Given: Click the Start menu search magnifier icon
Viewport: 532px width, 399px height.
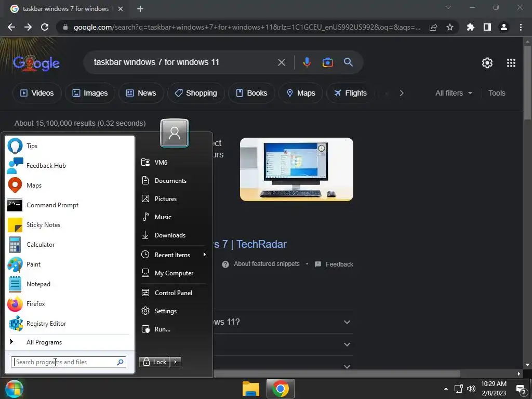Looking at the screenshot, I should click(x=120, y=362).
